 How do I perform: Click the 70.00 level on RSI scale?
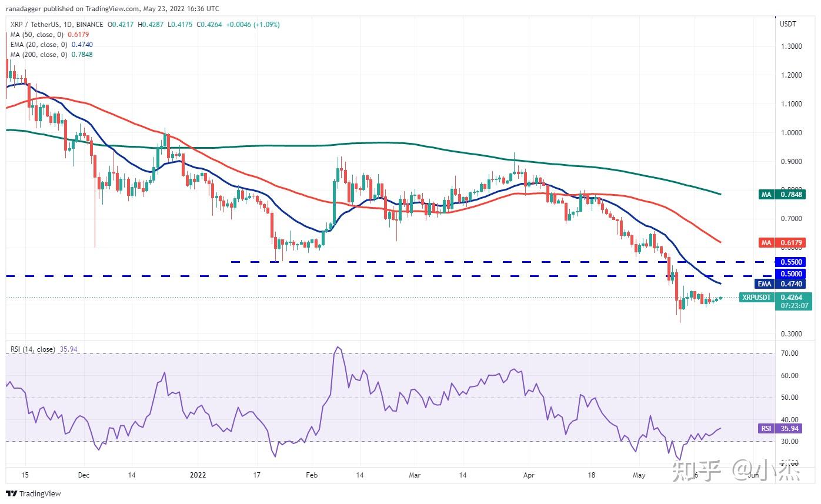click(x=789, y=353)
